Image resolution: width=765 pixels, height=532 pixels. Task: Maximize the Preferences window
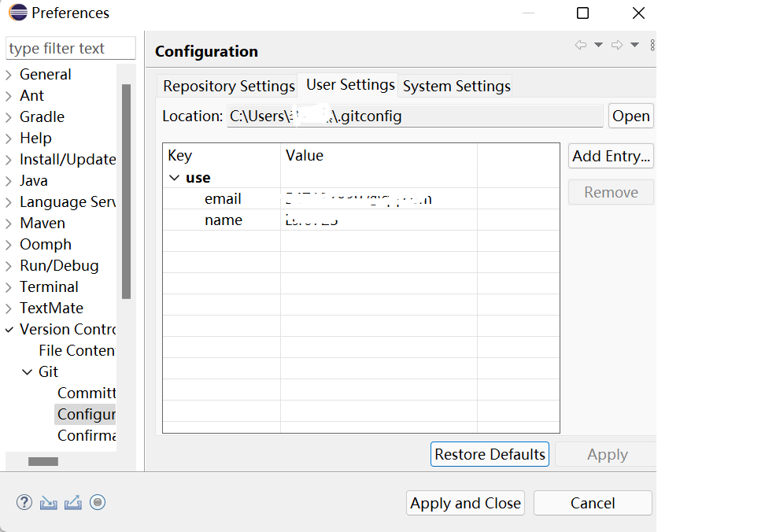pos(582,13)
